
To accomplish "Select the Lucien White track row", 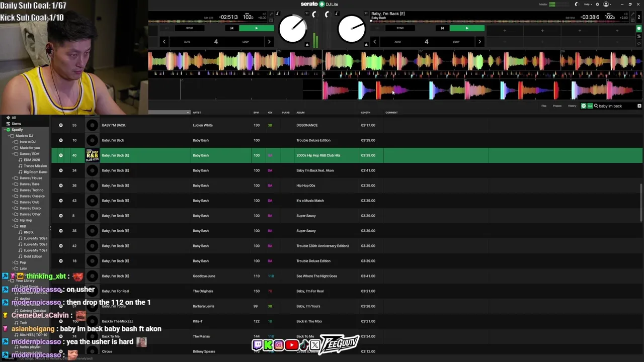I will pyautogui.click(x=347, y=125).
